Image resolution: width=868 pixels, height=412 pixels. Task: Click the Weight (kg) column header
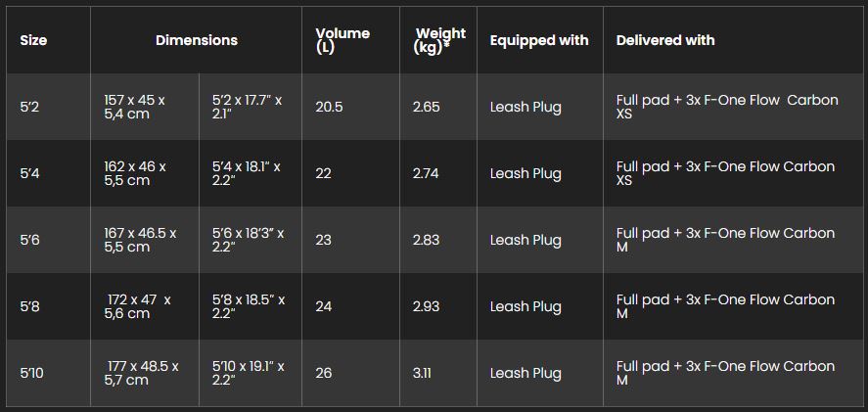[439, 40]
